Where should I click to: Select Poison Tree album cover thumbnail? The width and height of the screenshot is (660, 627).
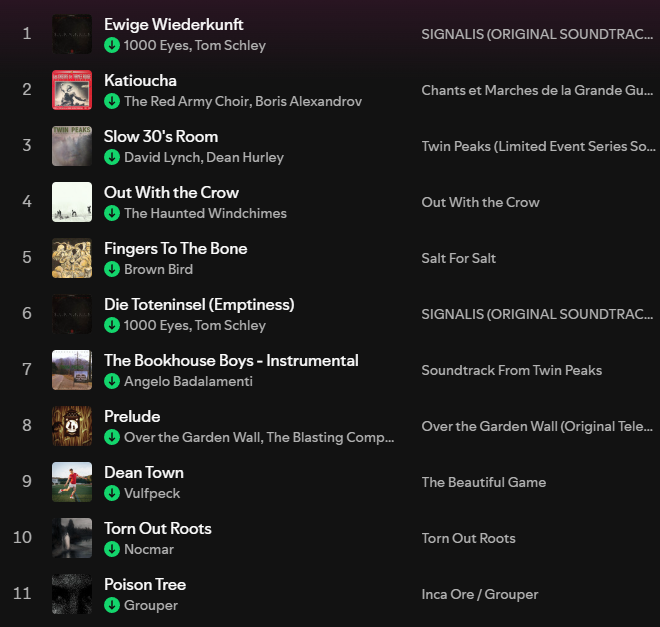pos(72,594)
